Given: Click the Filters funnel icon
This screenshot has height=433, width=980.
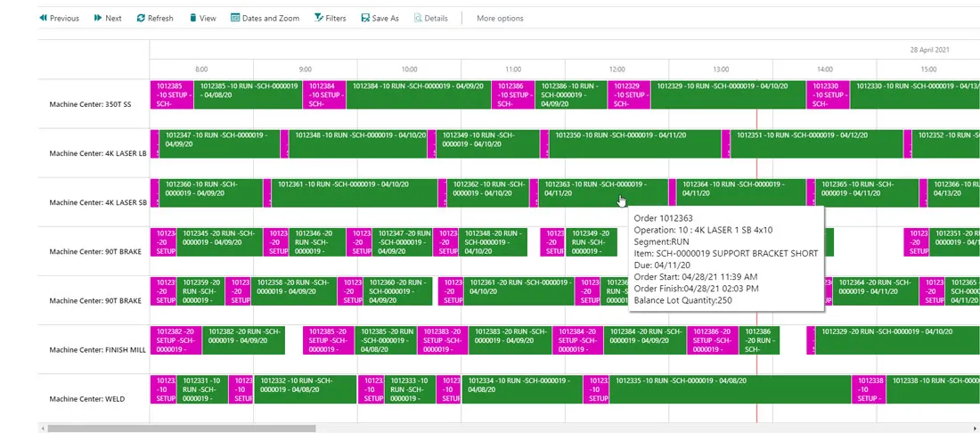Looking at the screenshot, I should (319, 18).
